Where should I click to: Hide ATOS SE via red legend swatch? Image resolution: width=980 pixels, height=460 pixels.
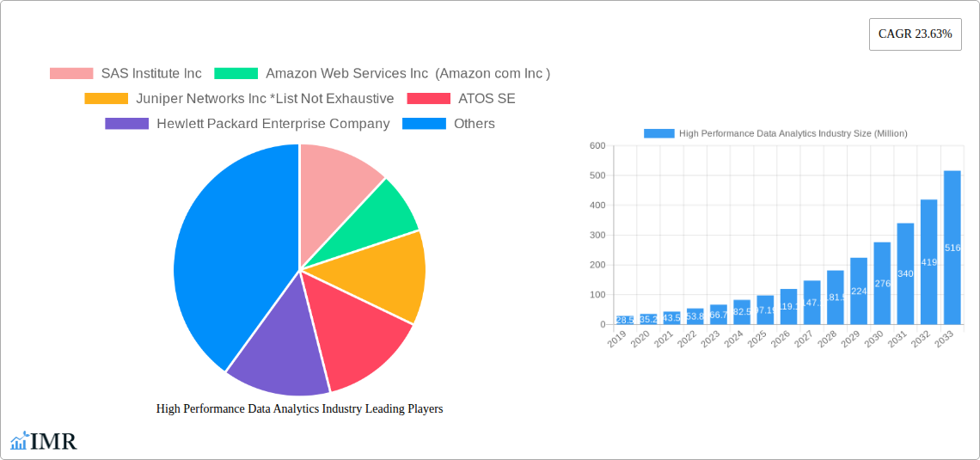[x=428, y=99]
